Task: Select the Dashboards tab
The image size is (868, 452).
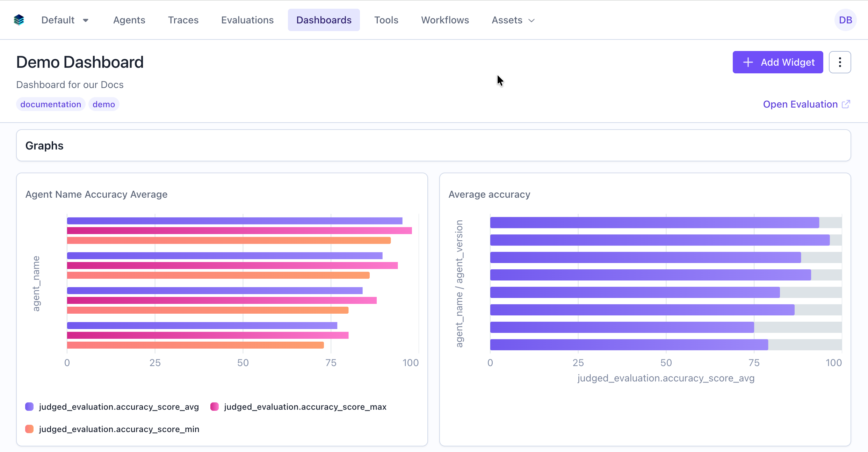Action: tap(324, 20)
